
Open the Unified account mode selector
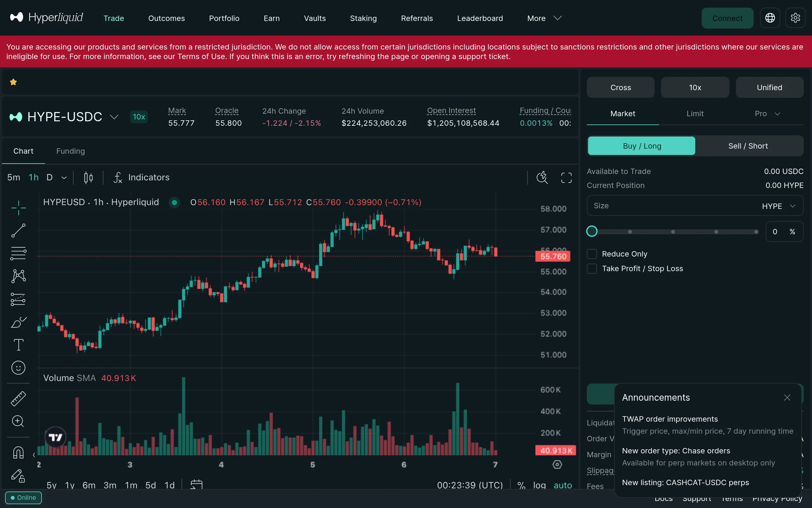(x=769, y=87)
